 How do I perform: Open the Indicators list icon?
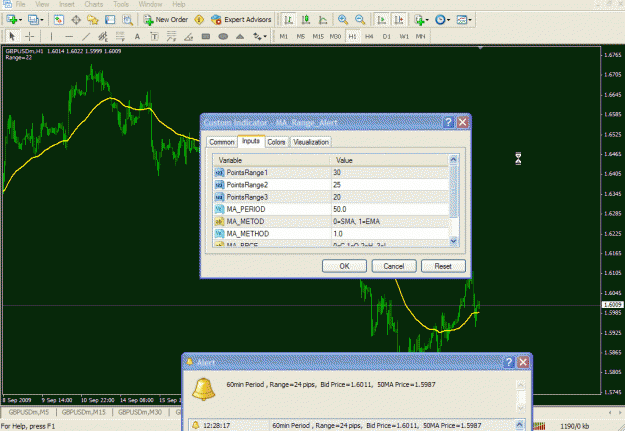pos(419,20)
